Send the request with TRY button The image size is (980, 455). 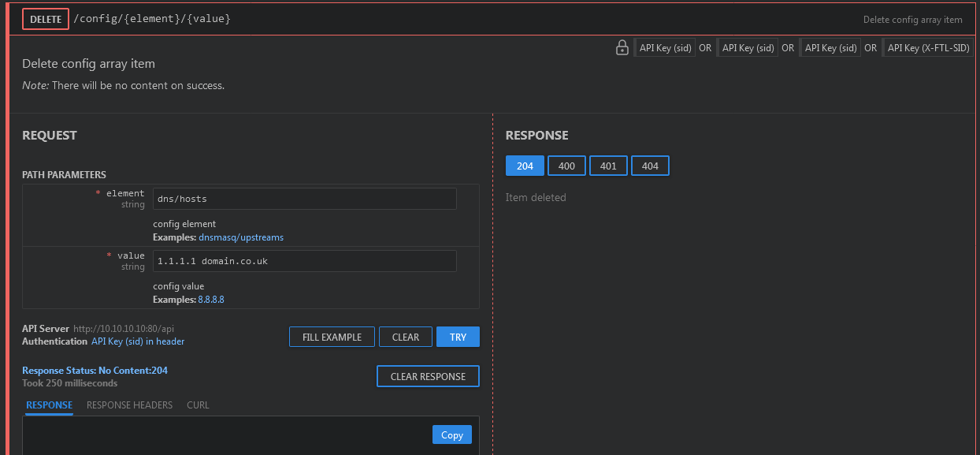tap(458, 337)
